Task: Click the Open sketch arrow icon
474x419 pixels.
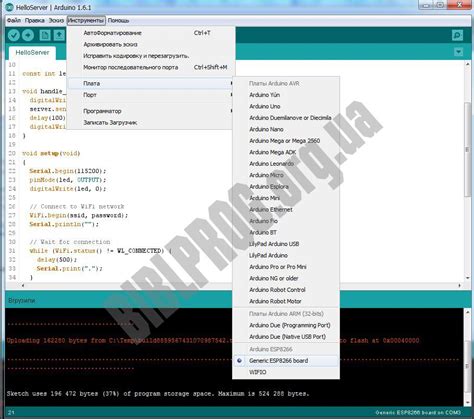Action: 59,35
